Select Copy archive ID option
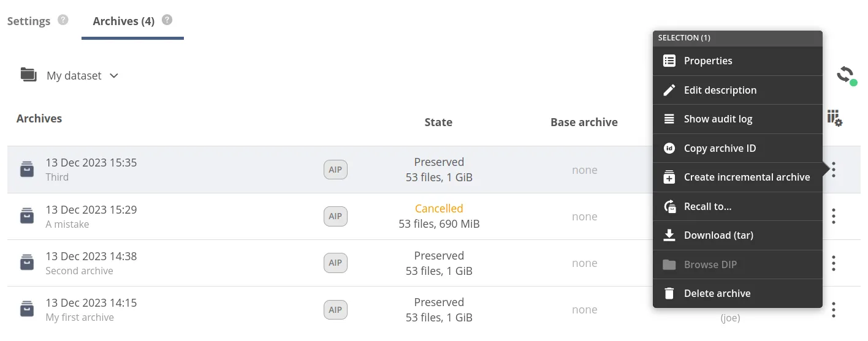Viewport: 868px width, 341px height. [x=720, y=148]
